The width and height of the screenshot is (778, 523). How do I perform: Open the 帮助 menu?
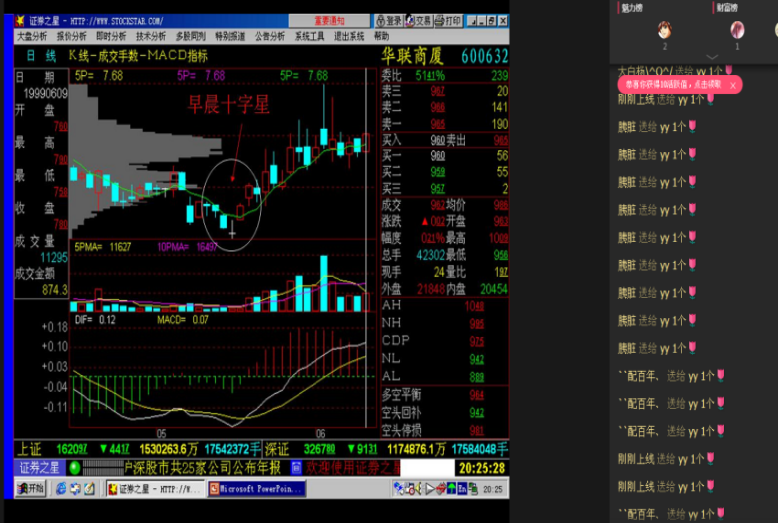coord(382,35)
